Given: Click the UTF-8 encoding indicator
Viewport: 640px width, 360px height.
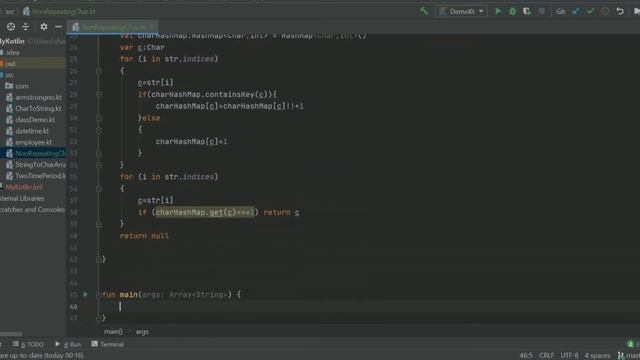Looking at the screenshot, I should coord(569,356).
